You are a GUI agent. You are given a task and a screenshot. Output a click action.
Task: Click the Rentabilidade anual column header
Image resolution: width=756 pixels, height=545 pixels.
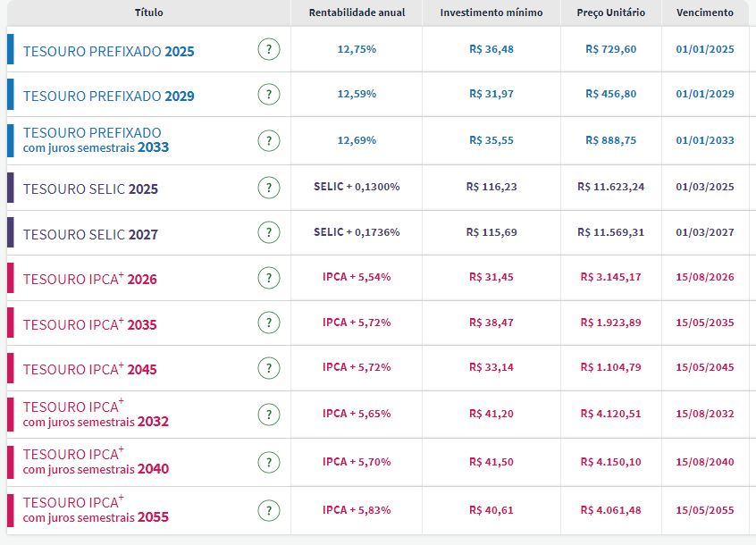pos(357,13)
